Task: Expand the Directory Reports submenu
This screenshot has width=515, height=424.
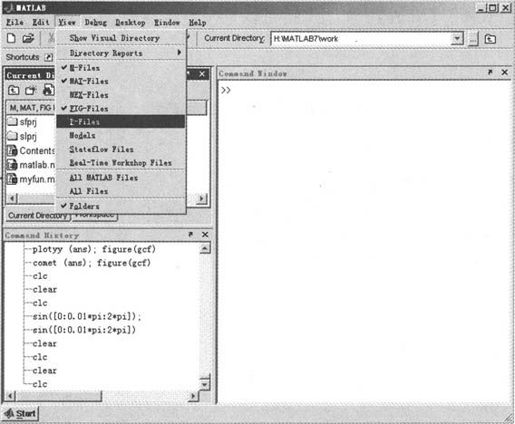Action: 121,53
